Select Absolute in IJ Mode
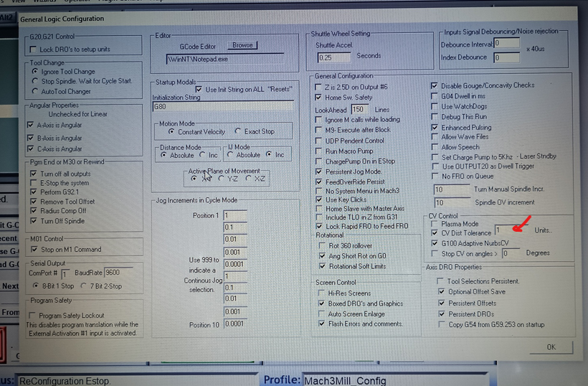This screenshot has height=386, width=588. point(230,154)
